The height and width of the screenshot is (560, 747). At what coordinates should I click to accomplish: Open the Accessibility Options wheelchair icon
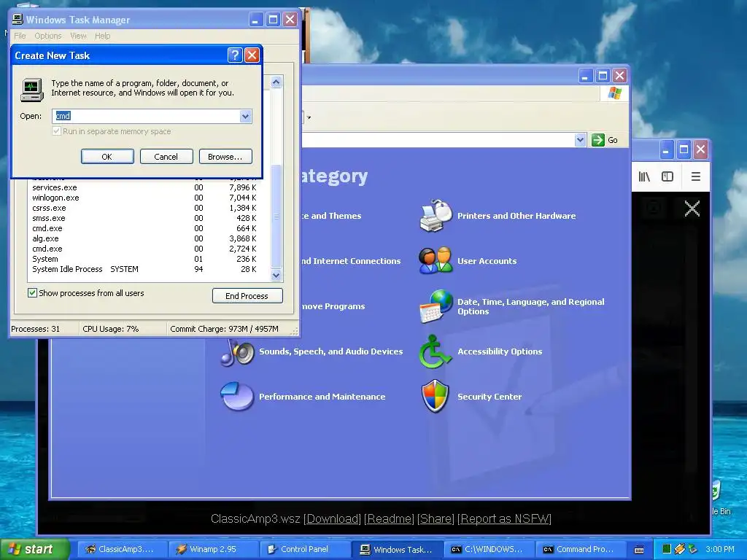pyautogui.click(x=435, y=351)
